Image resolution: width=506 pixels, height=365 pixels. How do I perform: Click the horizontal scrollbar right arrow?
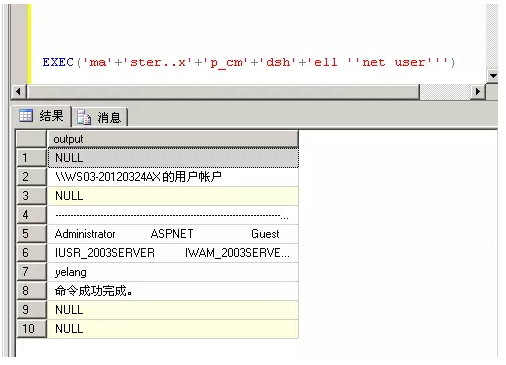tap(478, 91)
